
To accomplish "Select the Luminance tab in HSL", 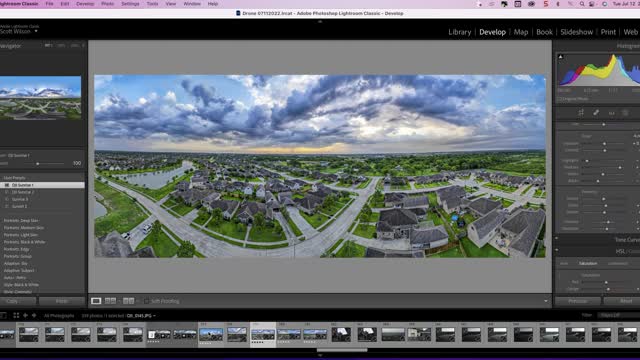I will tap(618, 264).
